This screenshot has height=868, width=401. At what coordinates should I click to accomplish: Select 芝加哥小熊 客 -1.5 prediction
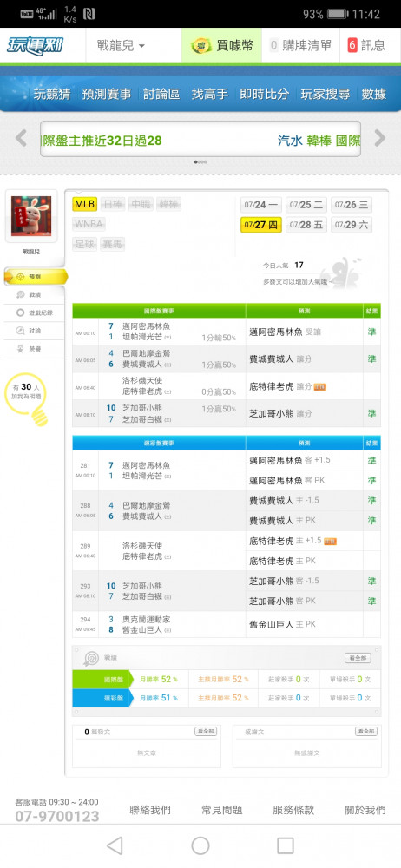tap(284, 582)
